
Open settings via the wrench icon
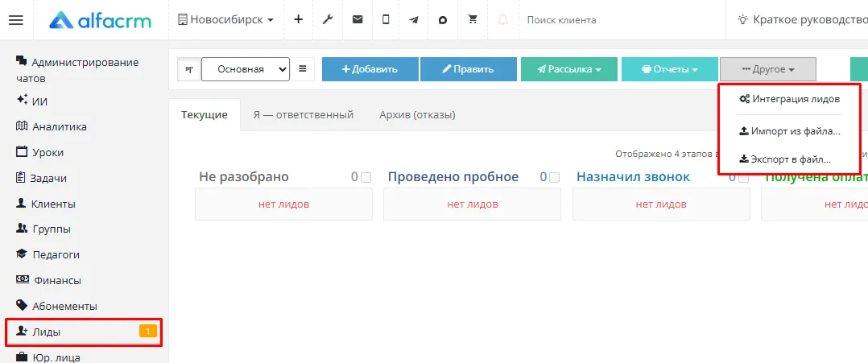pos(328,20)
